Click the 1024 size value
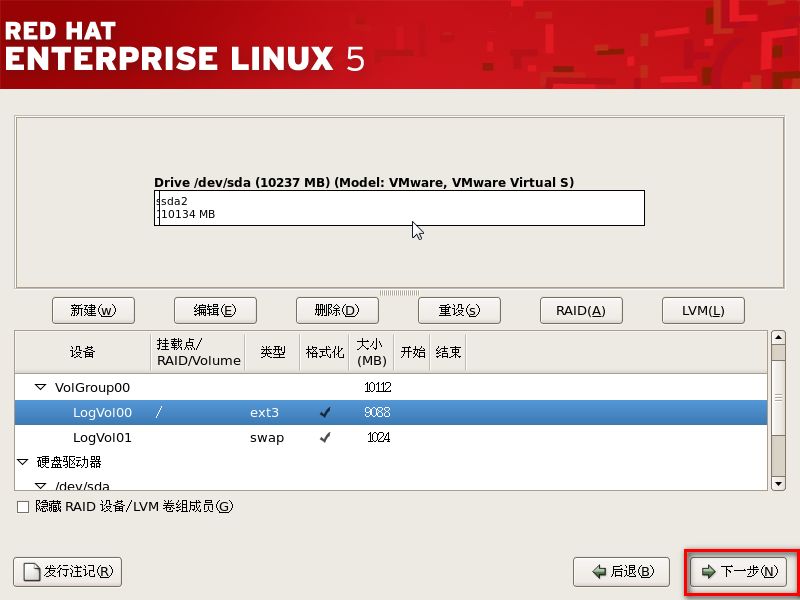 pos(379,437)
